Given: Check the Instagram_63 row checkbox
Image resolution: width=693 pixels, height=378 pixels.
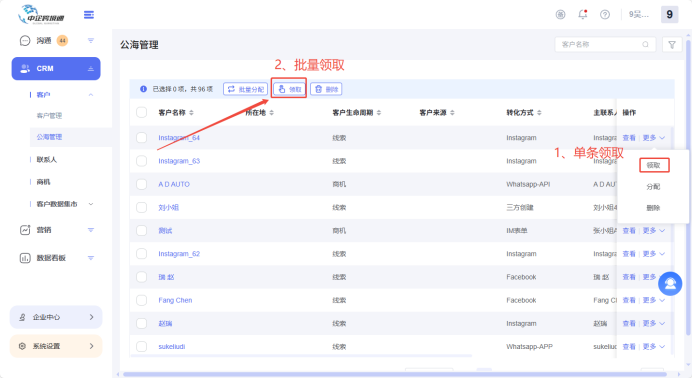Looking at the screenshot, I should pyautogui.click(x=141, y=161).
